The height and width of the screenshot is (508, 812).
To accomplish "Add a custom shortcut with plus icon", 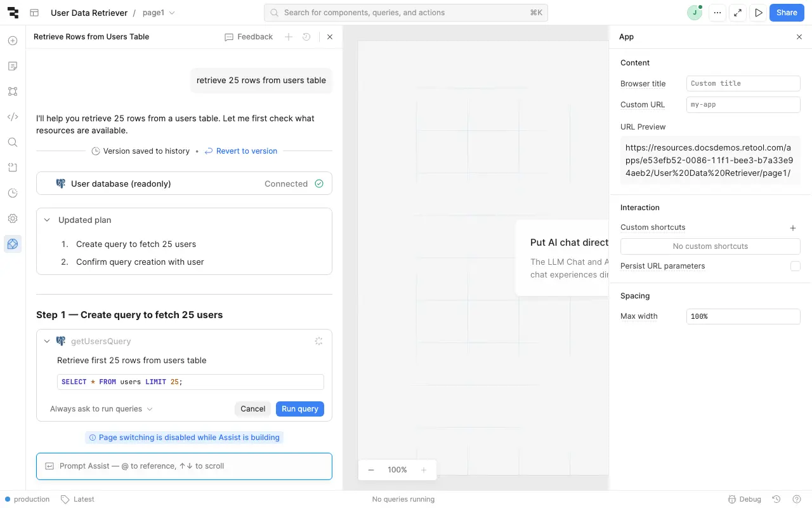I will point(792,228).
